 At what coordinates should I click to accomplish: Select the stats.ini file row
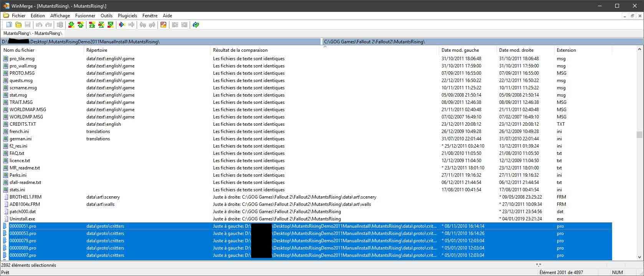pyautogui.click(x=307, y=190)
